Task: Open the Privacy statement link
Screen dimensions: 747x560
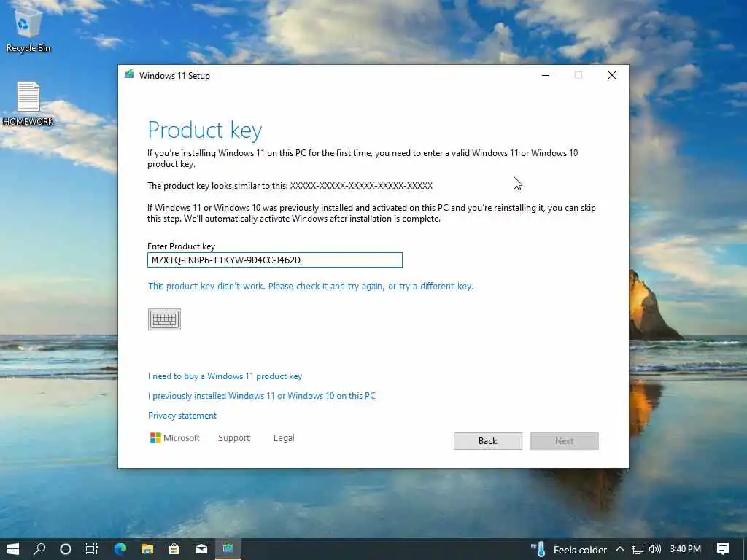Action: coord(182,415)
